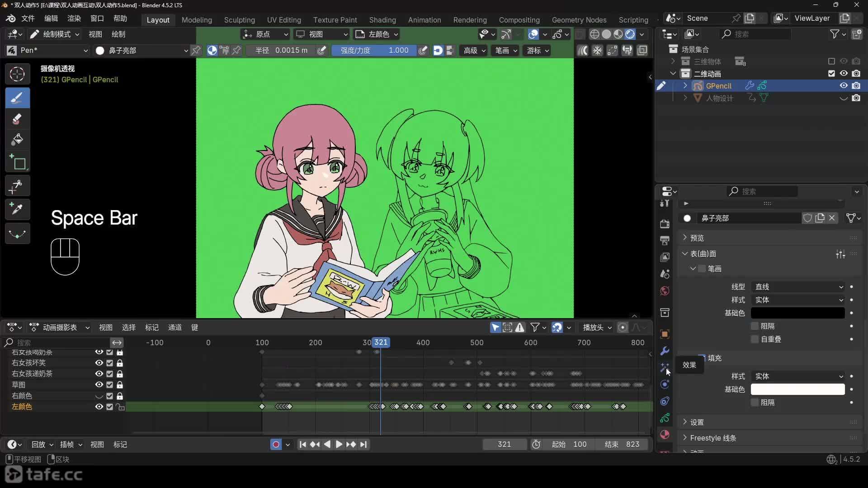The width and height of the screenshot is (868, 488).
Task: Open the 渲染 menu
Action: point(74,19)
